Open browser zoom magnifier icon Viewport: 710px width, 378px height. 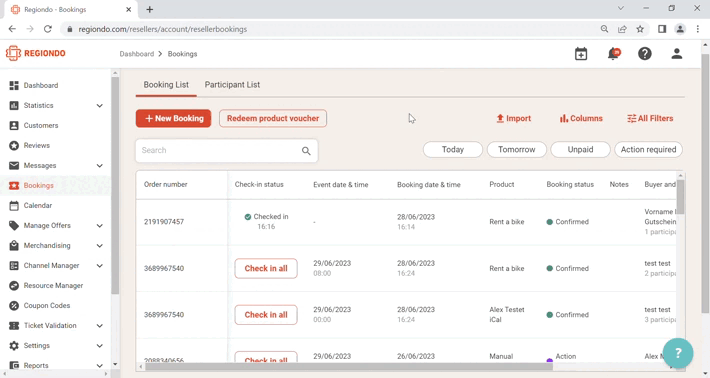point(604,29)
